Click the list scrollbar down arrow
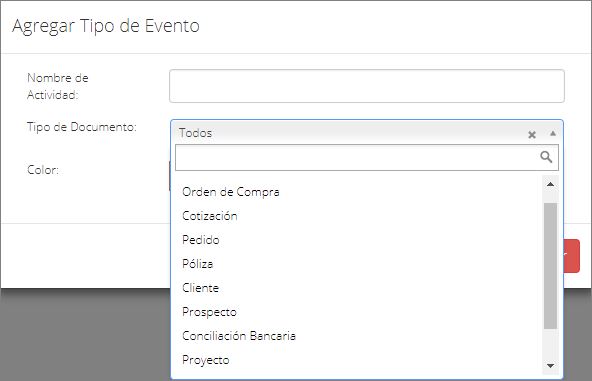592x381 pixels. (550, 366)
